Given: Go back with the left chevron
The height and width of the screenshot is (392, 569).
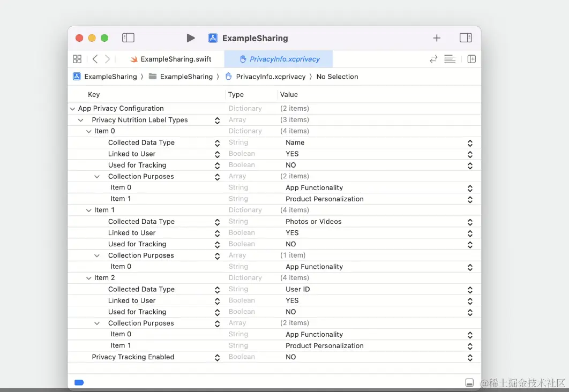Looking at the screenshot, I should click(95, 59).
